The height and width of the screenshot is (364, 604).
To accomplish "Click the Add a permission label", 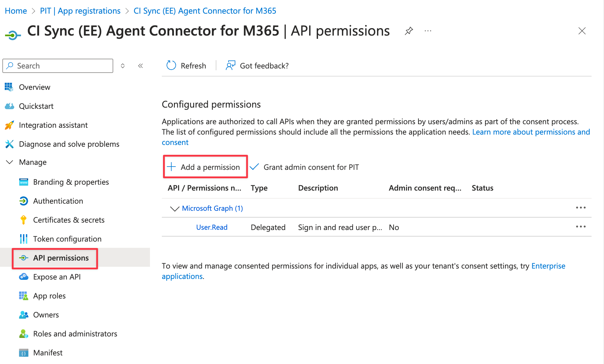I will pyautogui.click(x=210, y=167).
